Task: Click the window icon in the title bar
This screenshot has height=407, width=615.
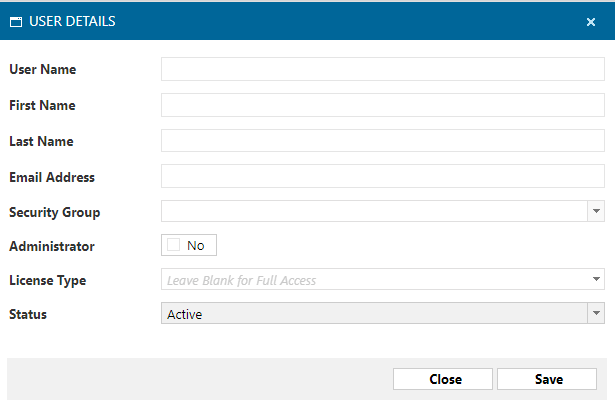Action: (16, 21)
